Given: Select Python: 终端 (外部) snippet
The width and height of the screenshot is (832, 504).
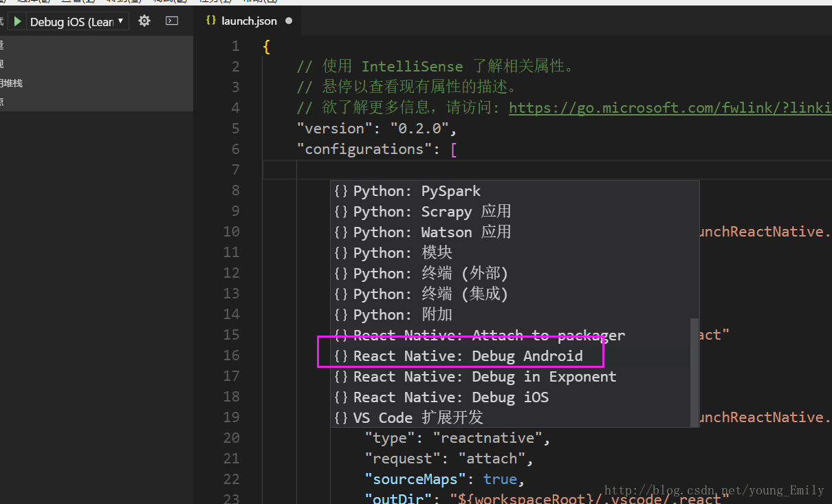Looking at the screenshot, I should (430, 274).
